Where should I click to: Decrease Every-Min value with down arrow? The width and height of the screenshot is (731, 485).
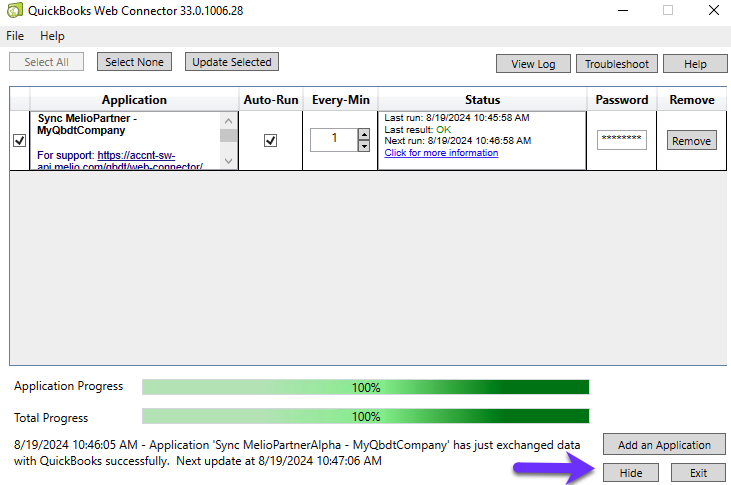364,146
